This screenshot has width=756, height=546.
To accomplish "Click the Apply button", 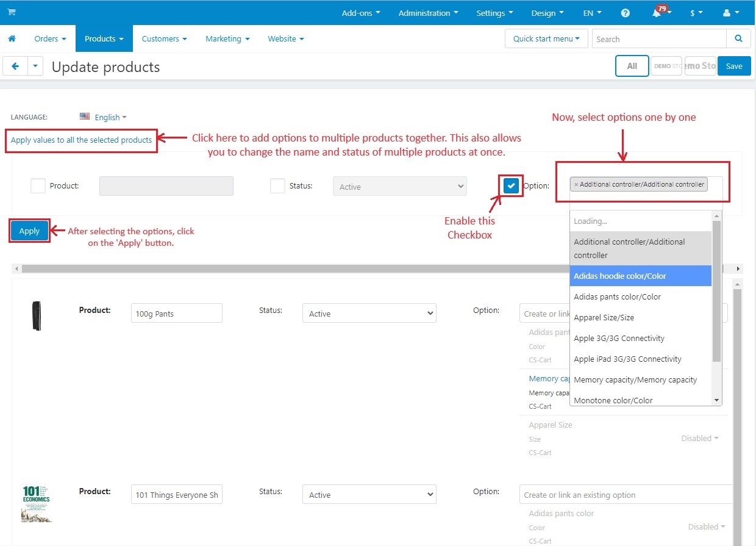I will (29, 231).
